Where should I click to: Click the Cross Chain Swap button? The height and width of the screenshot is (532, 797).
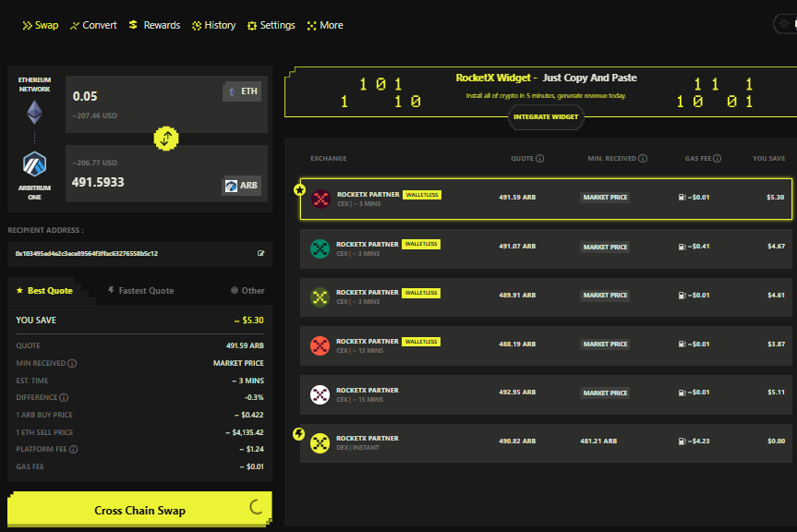(139, 509)
